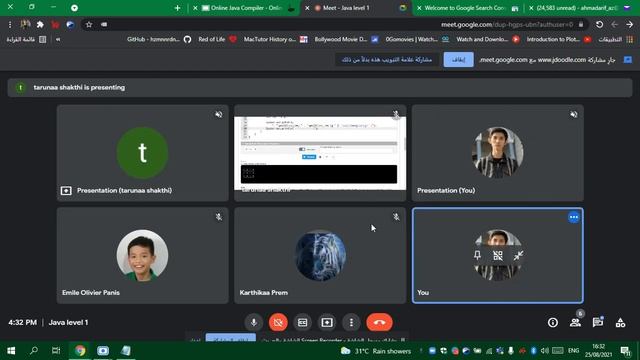Select the Emile Olivier Panis tile
Screen dimensions: 640x360
click(142, 256)
